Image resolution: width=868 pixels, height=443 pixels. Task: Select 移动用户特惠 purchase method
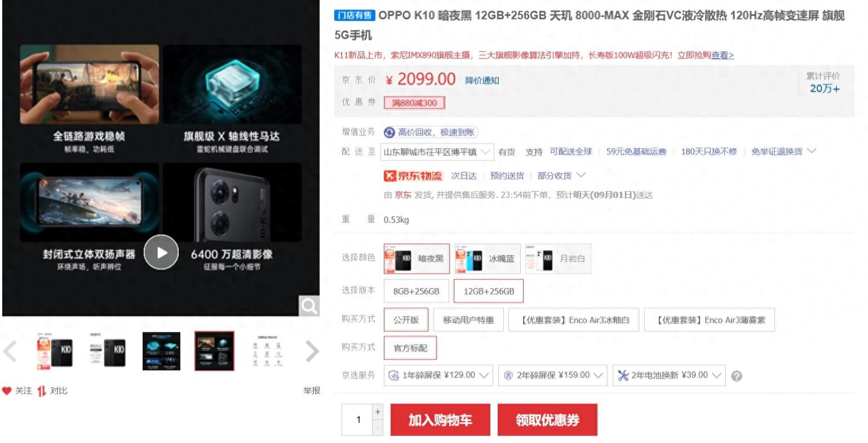point(468,320)
